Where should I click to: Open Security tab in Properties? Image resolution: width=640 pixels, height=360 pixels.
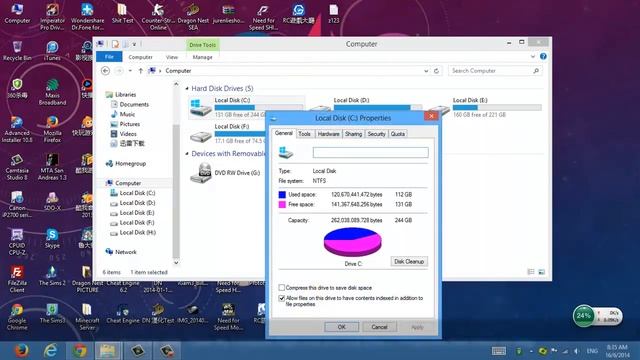coord(376,134)
